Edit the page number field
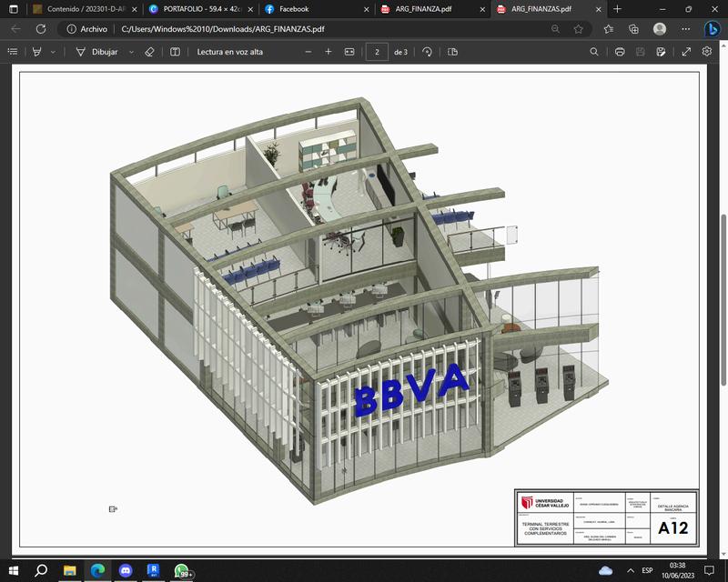728x582 pixels. click(377, 52)
